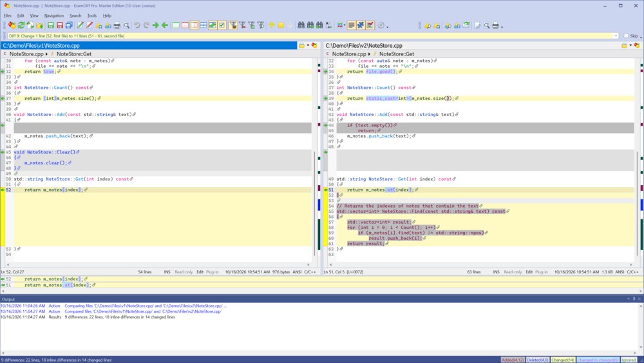Click the plug-in puzzle piece icon

(x=360, y=26)
